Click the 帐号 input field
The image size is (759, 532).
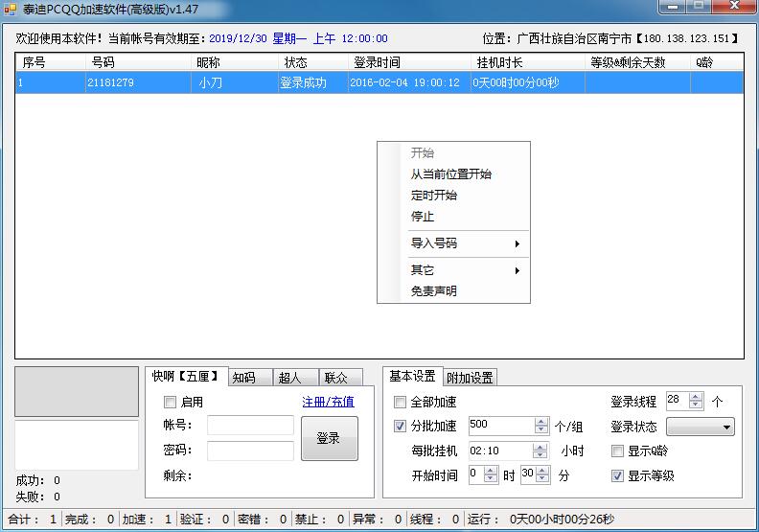(x=250, y=425)
